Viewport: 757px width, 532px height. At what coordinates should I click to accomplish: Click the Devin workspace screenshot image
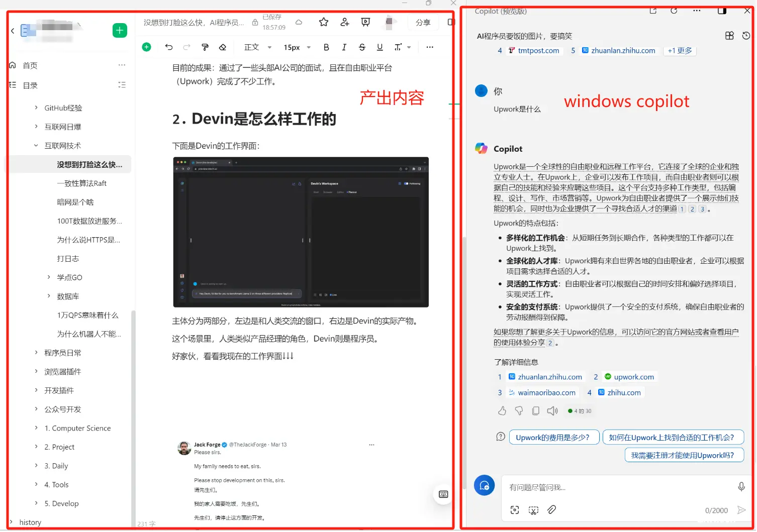point(301,232)
